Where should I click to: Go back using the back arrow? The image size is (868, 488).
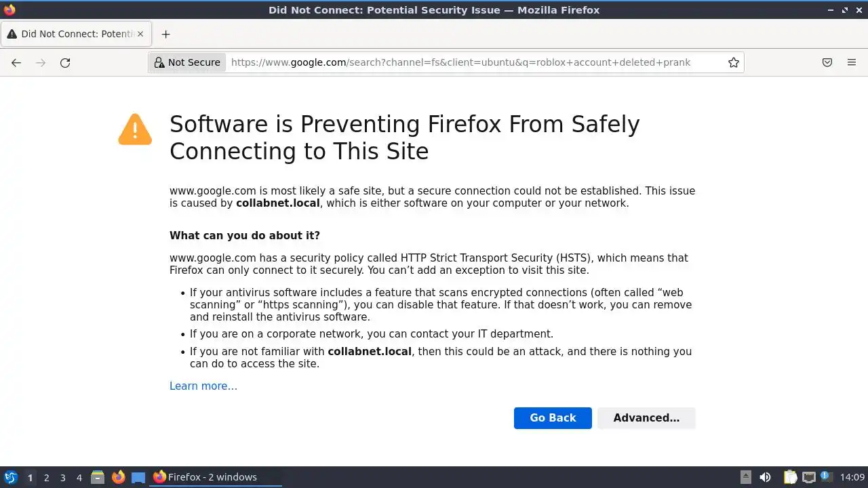(x=16, y=62)
